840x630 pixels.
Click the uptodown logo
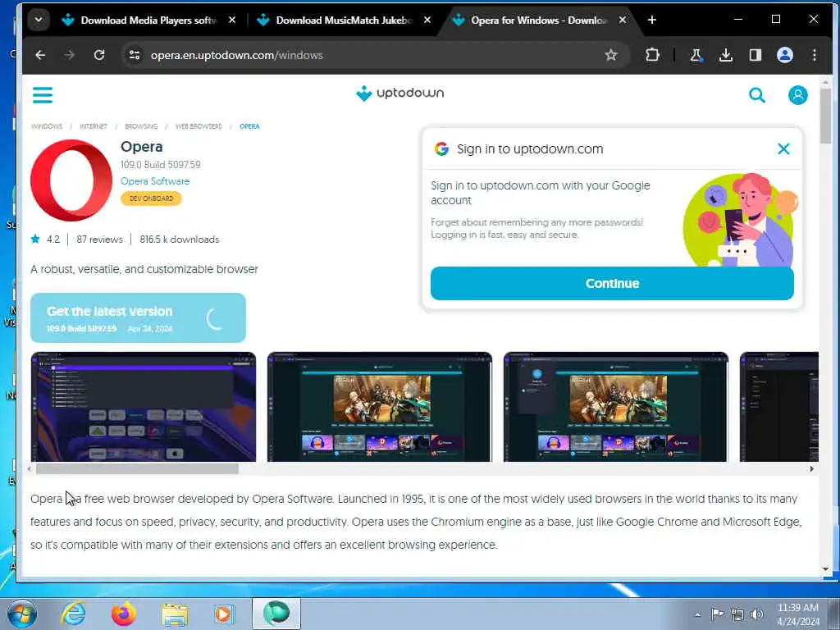click(x=399, y=94)
